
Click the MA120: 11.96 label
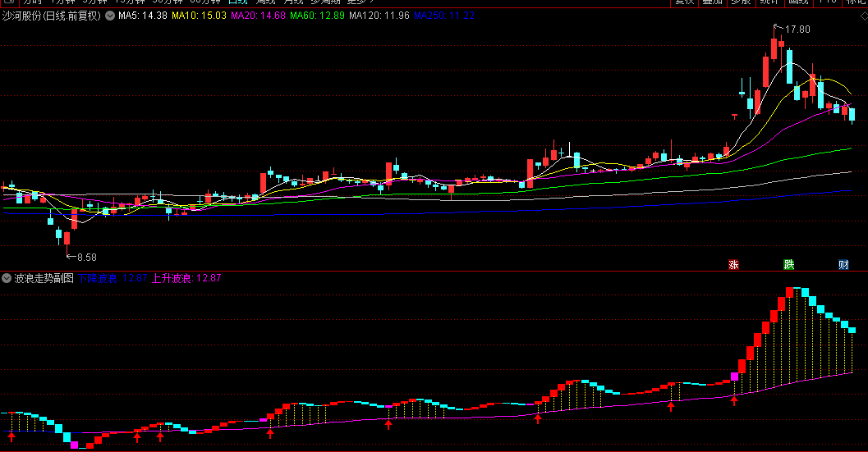pyautogui.click(x=379, y=16)
